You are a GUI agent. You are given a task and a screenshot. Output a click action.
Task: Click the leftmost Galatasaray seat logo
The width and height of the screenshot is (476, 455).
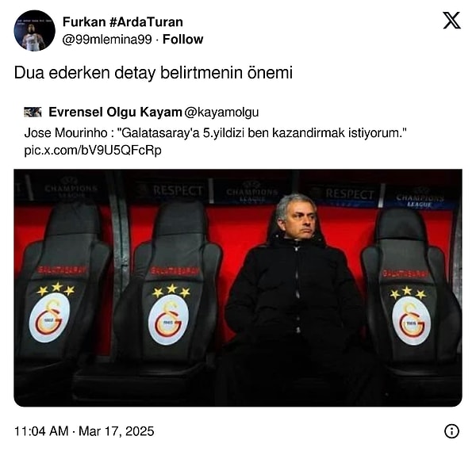49,318
